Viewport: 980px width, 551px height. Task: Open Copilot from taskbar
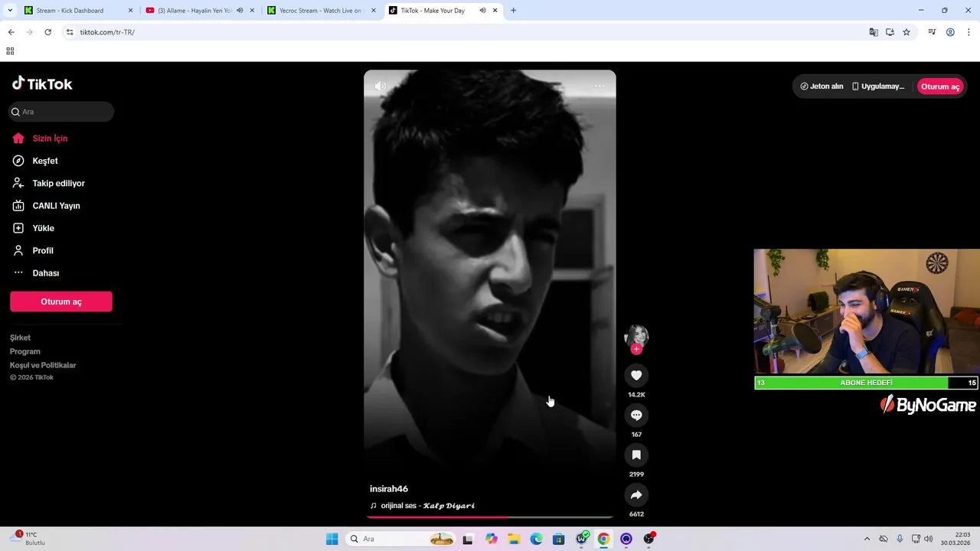coord(492,539)
